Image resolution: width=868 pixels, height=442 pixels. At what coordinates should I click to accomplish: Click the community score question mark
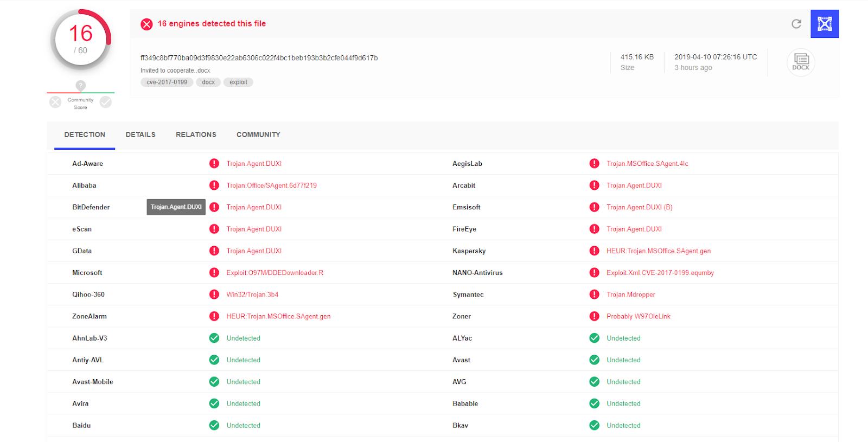point(80,85)
